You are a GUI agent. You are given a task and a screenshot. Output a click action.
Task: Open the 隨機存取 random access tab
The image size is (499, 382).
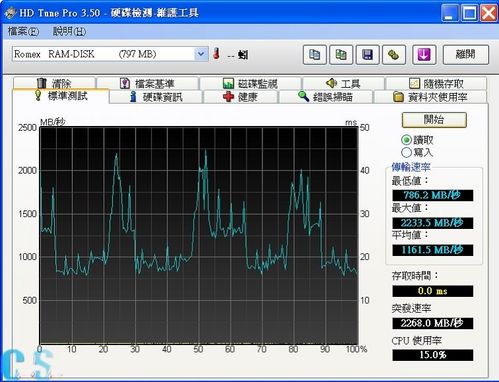click(x=436, y=83)
